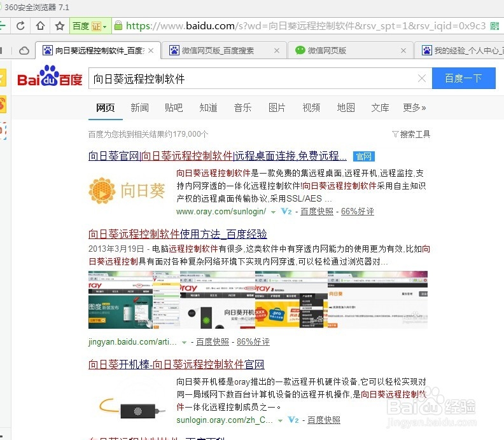Click thumbnail with yellow .pro banner
Image resolution: width=504 pixels, height=440 pixels.
291,299
